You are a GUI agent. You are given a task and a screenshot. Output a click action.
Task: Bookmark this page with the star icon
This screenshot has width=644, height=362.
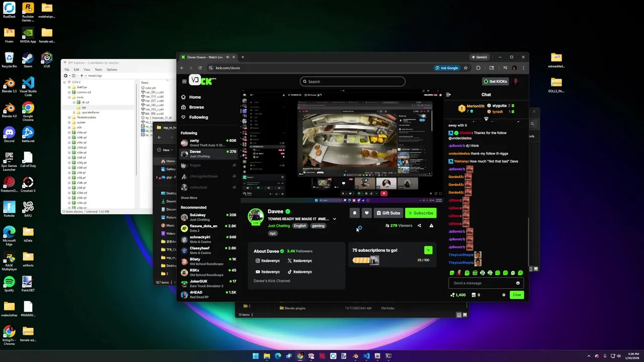tap(465, 68)
